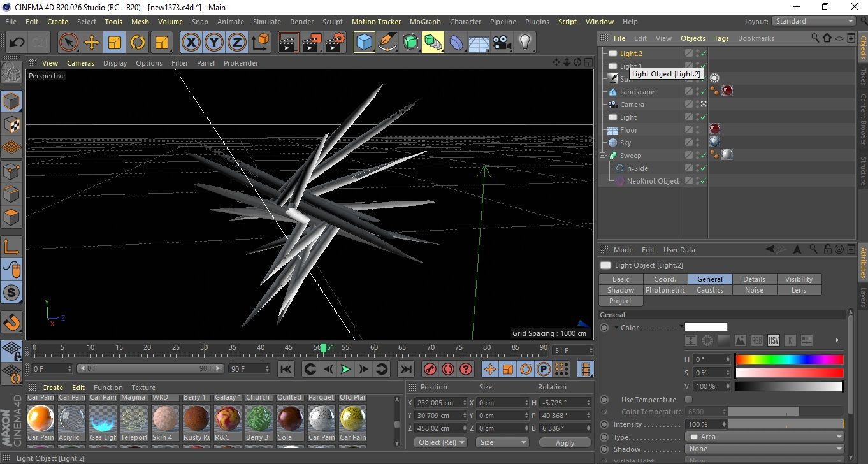
Task: Open viewport Cameras menu
Action: tap(80, 63)
